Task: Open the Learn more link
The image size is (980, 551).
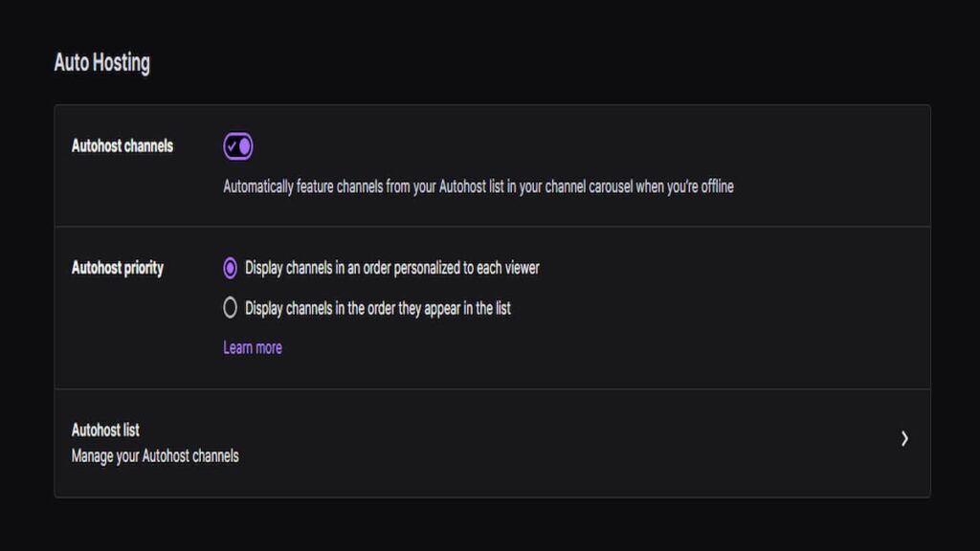Action: coord(253,347)
